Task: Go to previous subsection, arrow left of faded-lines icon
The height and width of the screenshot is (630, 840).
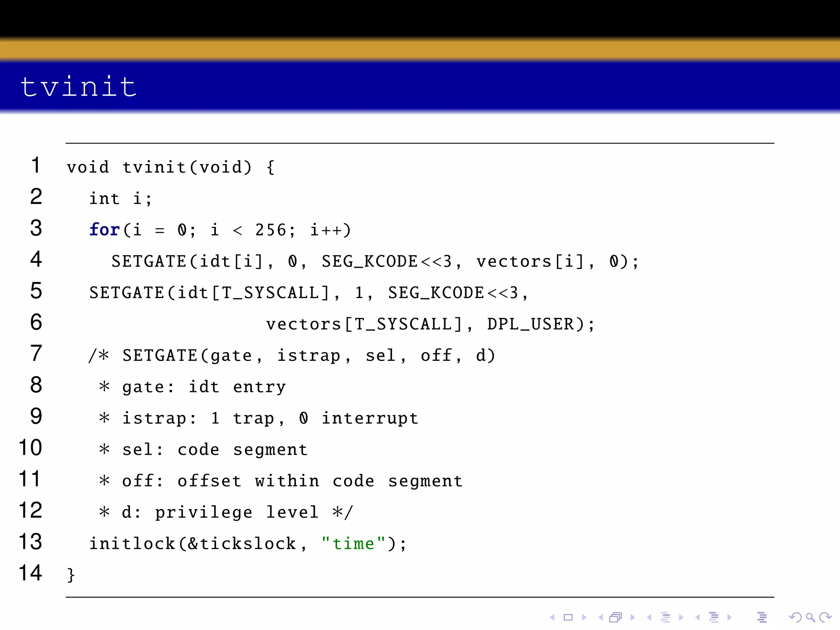Action: pyautogui.click(x=649, y=617)
